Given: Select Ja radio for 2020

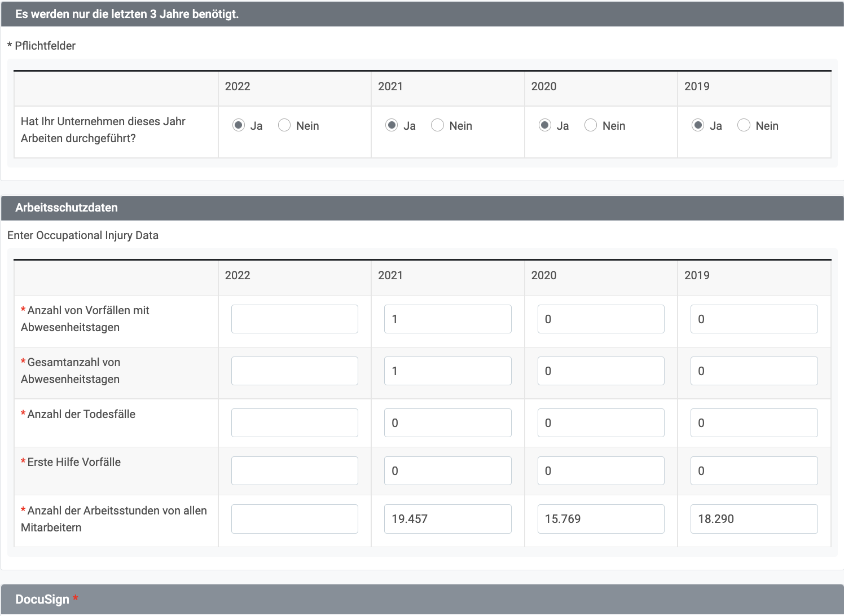Looking at the screenshot, I should [x=544, y=125].
